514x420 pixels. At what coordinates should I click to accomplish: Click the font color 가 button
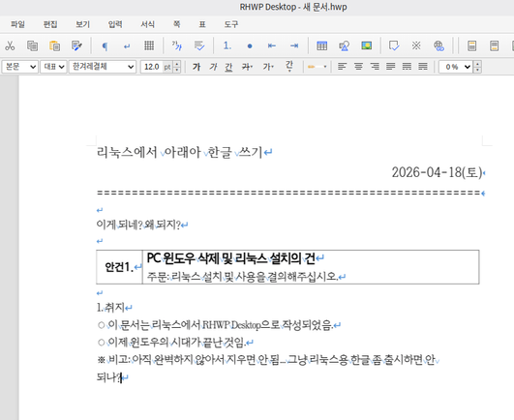tap(289, 66)
